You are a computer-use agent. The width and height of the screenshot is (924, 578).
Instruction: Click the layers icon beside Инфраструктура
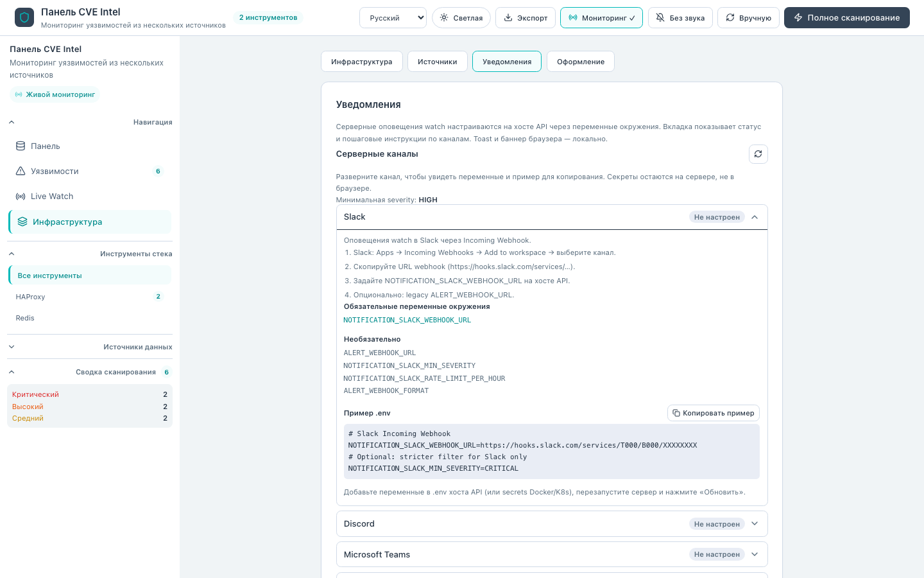coord(22,222)
